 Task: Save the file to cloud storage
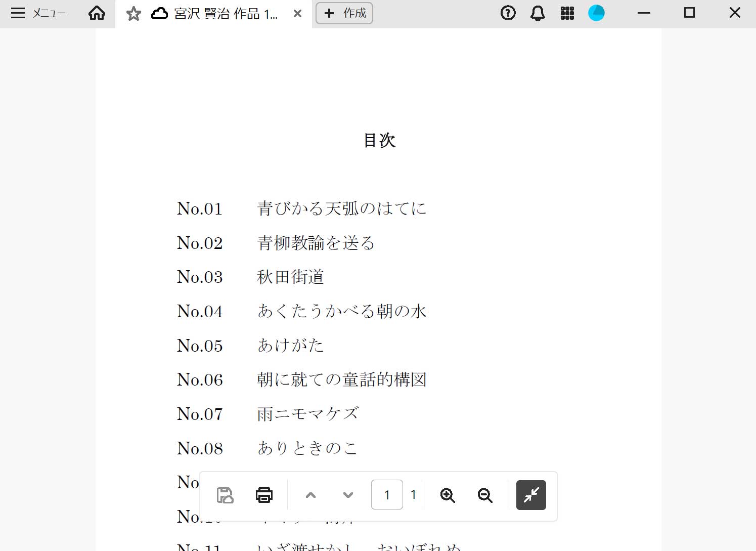coord(225,495)
